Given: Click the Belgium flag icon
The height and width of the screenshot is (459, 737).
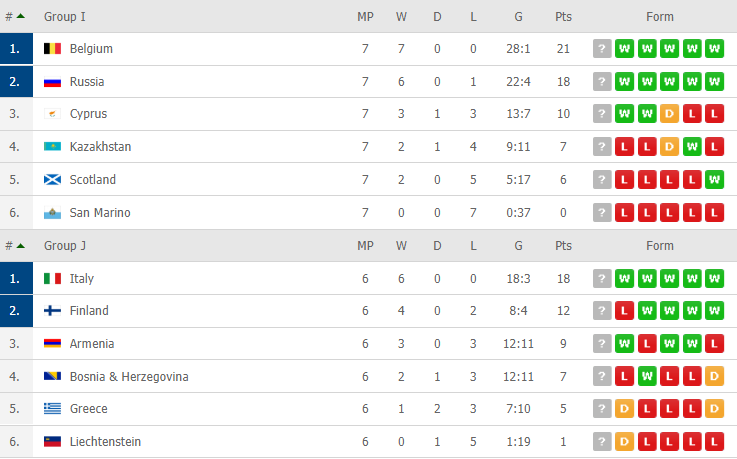Looking at the screenshot, I should [x=52, y=48].
